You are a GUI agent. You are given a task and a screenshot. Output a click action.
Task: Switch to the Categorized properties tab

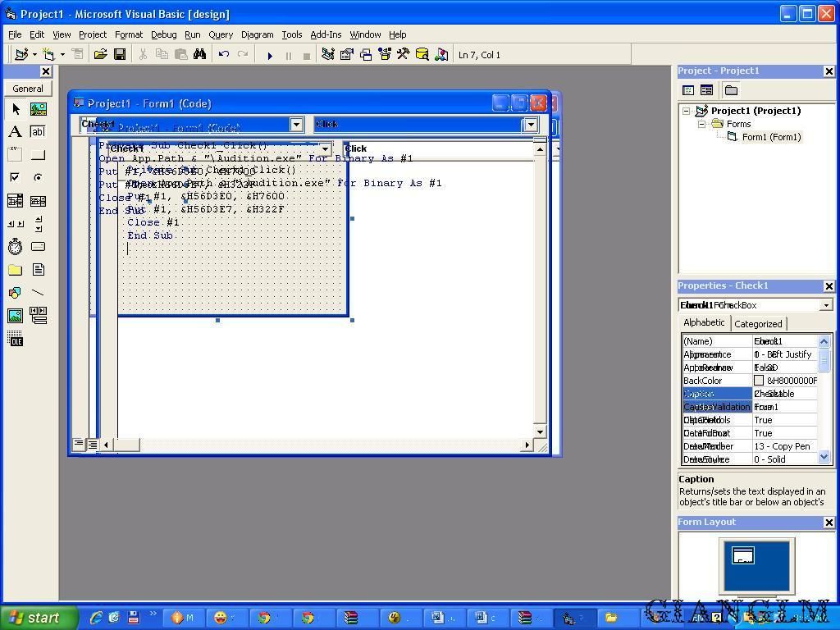point(758,324)
